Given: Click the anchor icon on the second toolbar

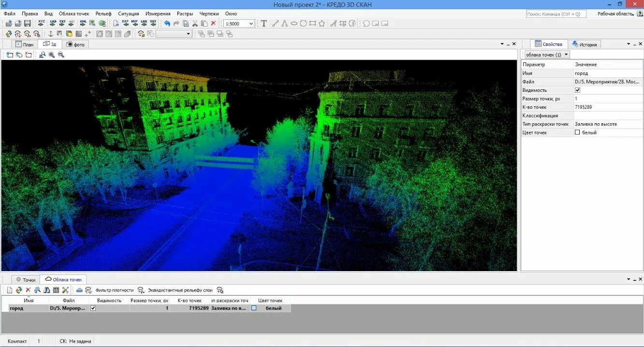Looking at the screenshot, I should 51,33.
